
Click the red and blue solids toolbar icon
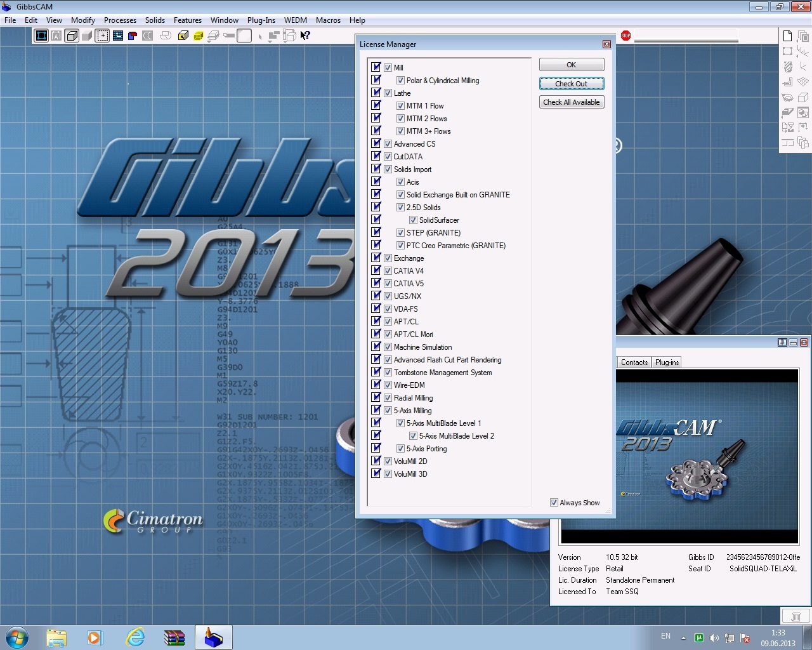133,36
